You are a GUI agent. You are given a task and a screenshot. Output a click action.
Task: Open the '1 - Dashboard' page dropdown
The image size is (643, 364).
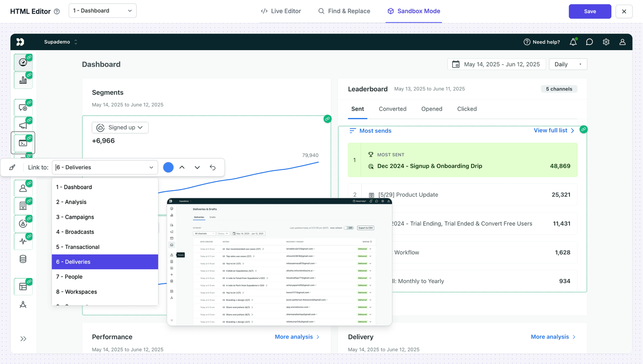tap(102, 11)
